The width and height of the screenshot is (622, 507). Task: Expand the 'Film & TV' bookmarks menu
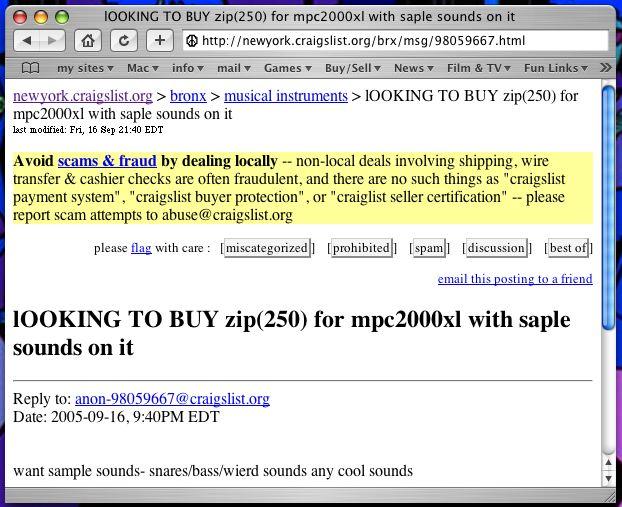478,68
